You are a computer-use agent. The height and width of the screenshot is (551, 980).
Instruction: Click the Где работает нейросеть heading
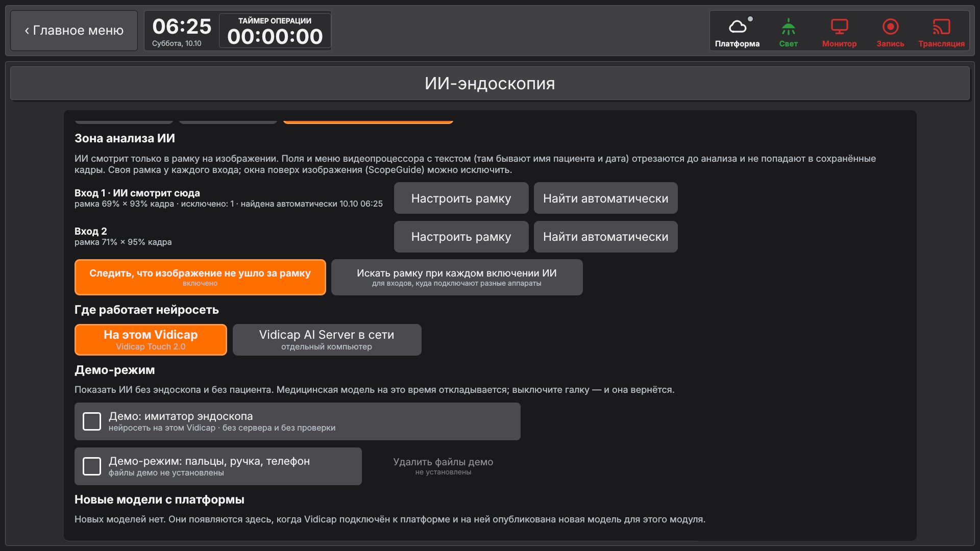pos(146,310)
